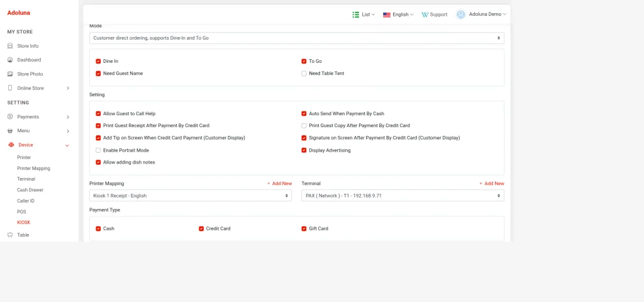Viewport: 644px width, 302px height.
Task: Toggle Print Guest Receipt After Payment checkbox
Action: [x=98, y=126]
